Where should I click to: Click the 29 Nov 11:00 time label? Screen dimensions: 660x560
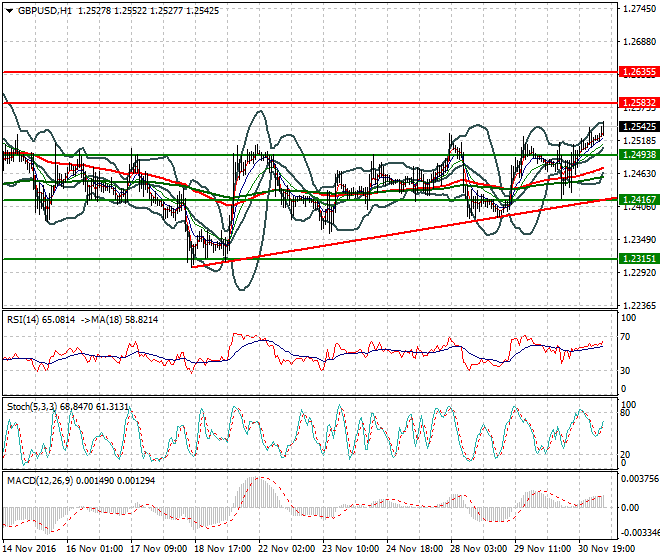[543, 549]
